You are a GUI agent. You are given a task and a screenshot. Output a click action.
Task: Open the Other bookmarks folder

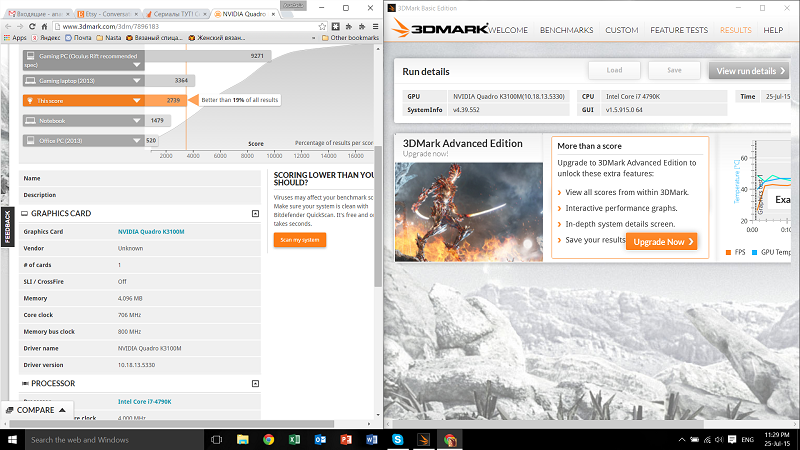350,38
